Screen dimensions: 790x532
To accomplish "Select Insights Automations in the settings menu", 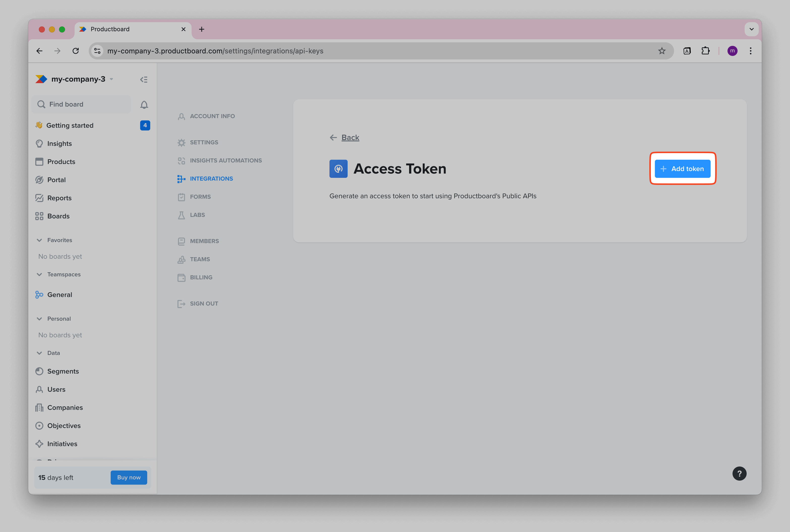I will 225,160.
